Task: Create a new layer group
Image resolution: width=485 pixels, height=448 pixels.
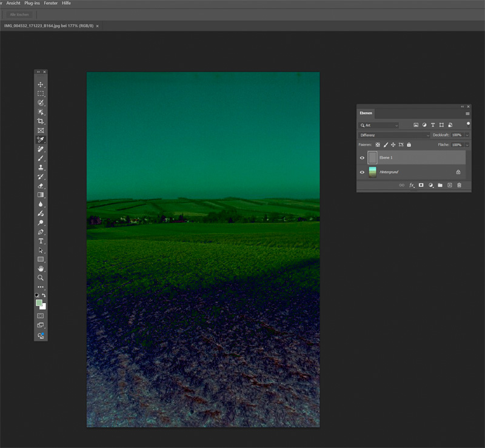Action: [440, 185]
